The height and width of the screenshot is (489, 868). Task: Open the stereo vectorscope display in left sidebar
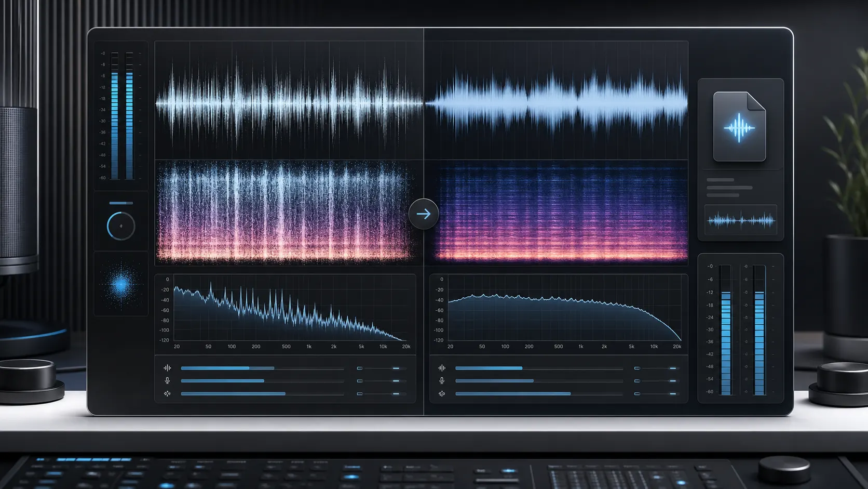click(x=121, y=284)
